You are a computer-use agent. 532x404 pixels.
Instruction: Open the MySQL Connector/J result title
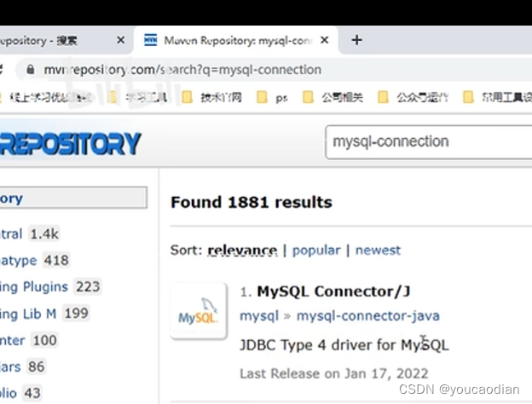pos(333,291)
